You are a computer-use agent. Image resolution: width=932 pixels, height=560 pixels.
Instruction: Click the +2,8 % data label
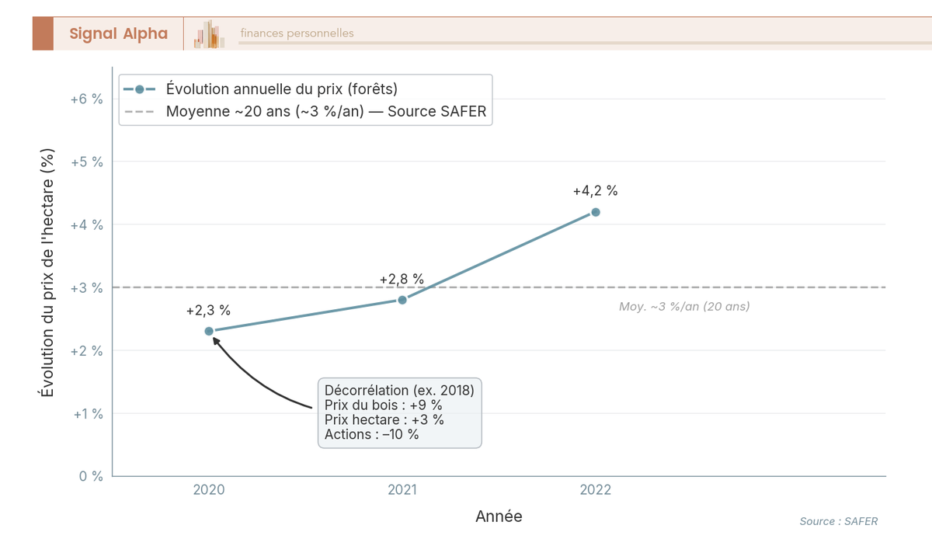402,279
